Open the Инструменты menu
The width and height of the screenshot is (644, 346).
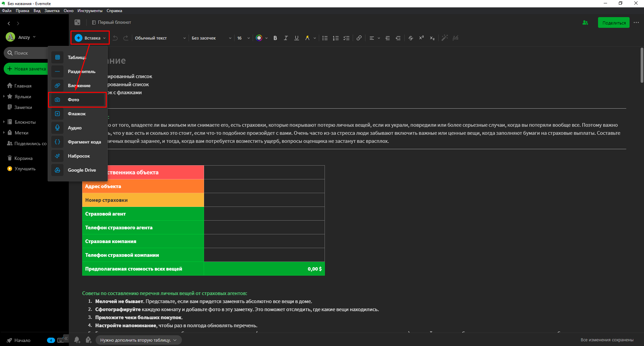[90, 11]
